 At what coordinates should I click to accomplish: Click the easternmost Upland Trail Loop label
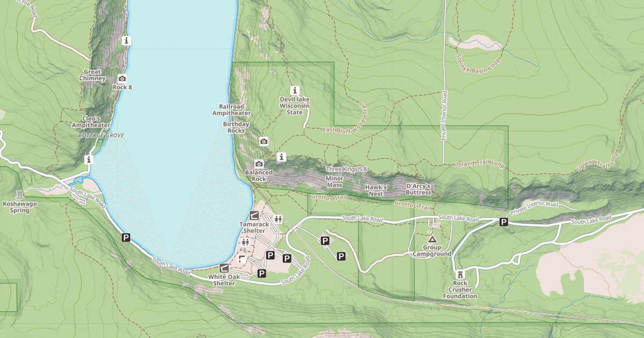tap(599, 162)
